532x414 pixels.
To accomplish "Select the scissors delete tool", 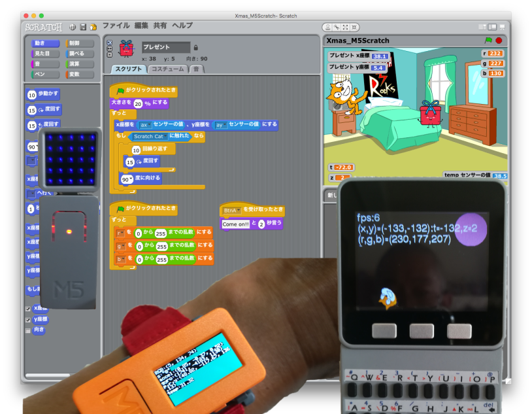I will 336,27.
